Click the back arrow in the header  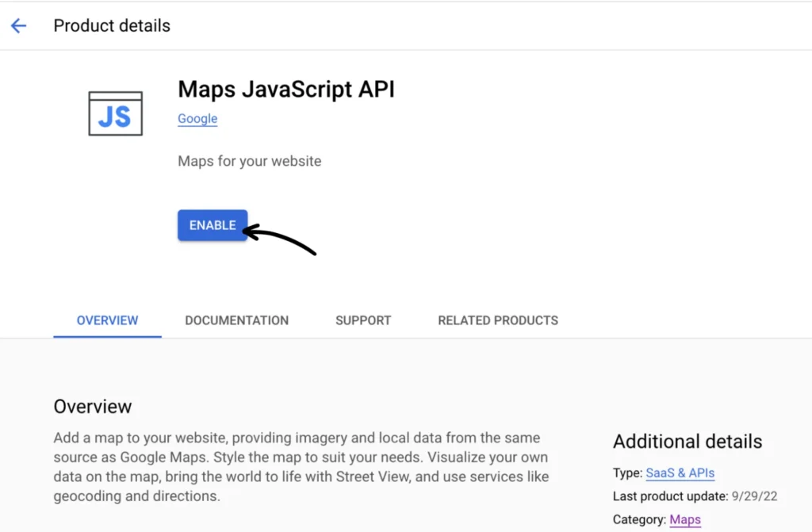point(18,25)
